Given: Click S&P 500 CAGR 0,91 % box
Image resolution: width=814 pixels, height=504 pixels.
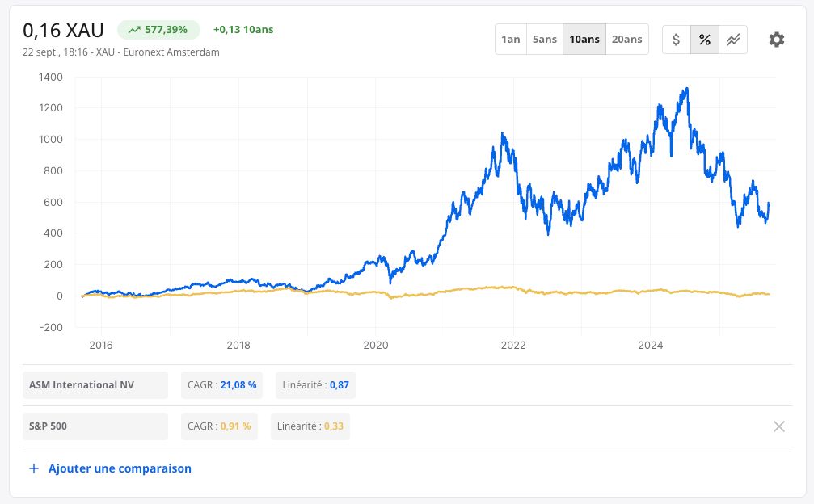Looking at the screenshot, I should pyautogui.click(x=219, y=426).
